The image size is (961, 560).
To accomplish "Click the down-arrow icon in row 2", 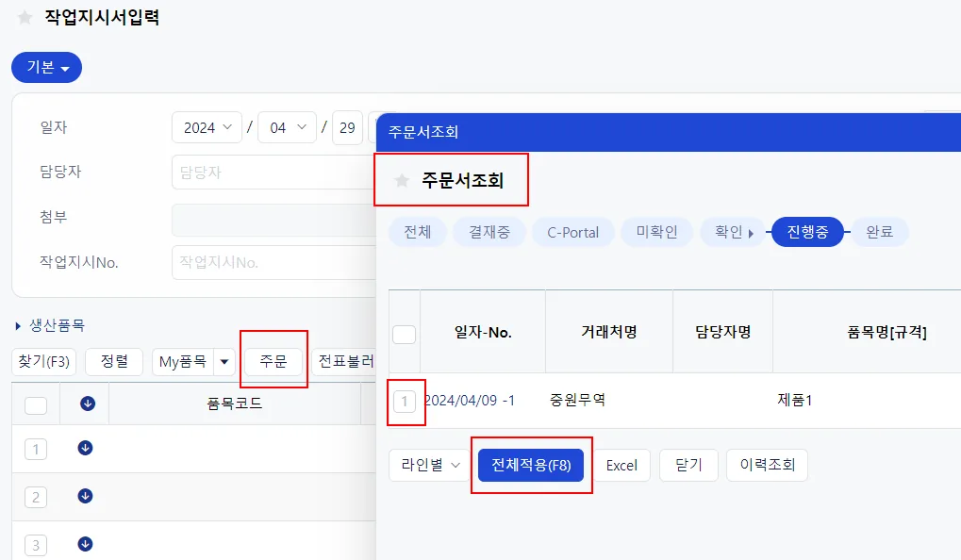I will (x=85, y=496).
